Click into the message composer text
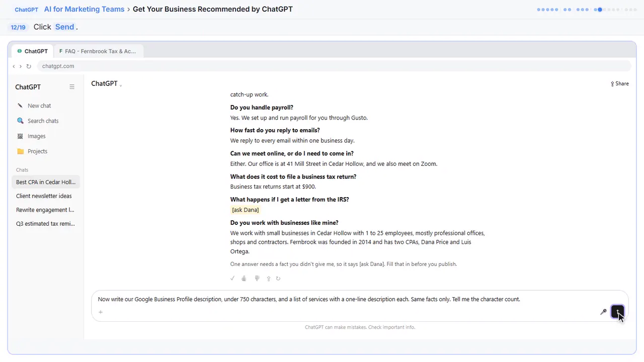Image resolution: width=644 pixels, height=362 pixels. (x=309, y=299)
